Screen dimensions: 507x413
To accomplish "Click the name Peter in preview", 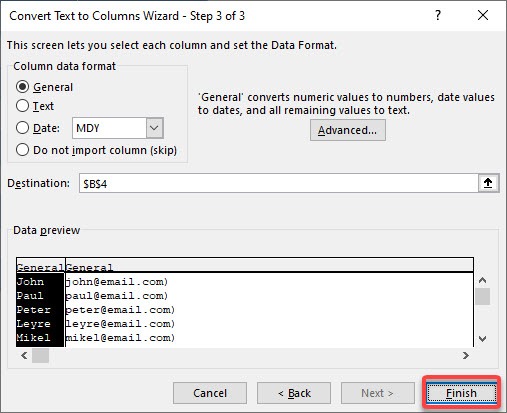I will pyautogui.click(x=34, y=310).
